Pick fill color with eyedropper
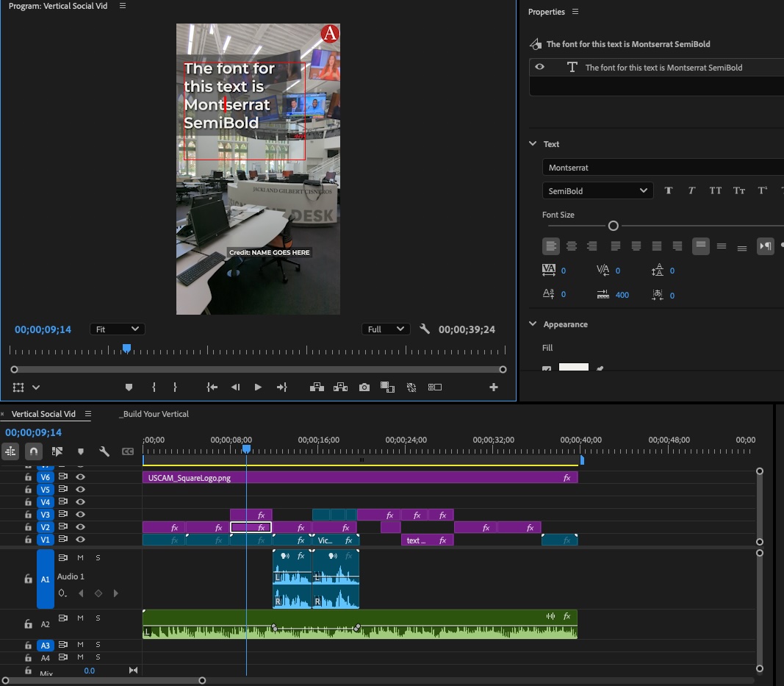The height and width of the screenshot is (686, 784). pyautogui.click(x=600, y=368)
